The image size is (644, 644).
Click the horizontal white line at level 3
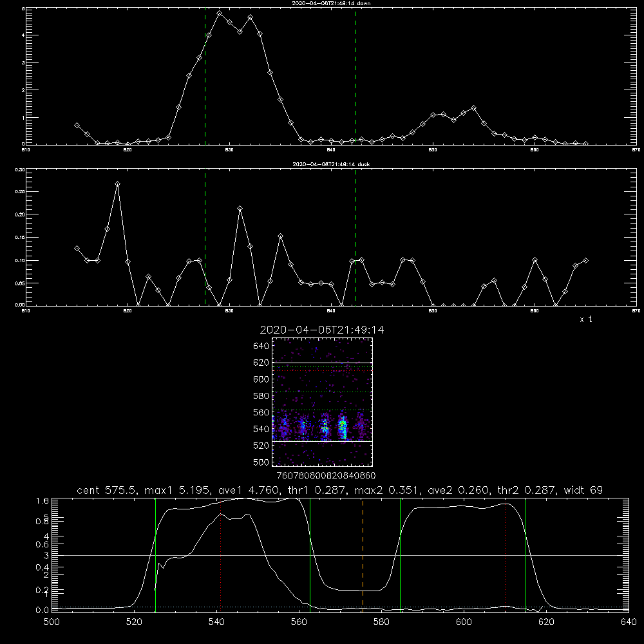coord(340,555)
